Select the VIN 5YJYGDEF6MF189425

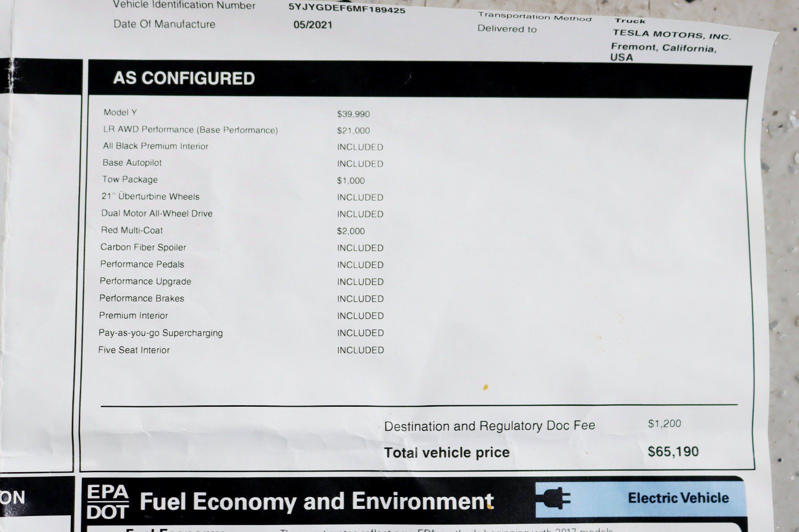tap(347, 8)
